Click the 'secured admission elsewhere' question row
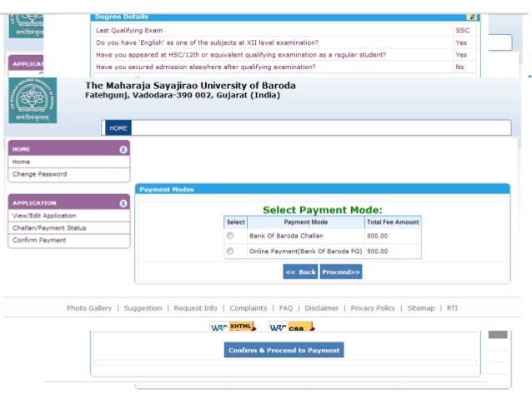 (x=206, y=67)
